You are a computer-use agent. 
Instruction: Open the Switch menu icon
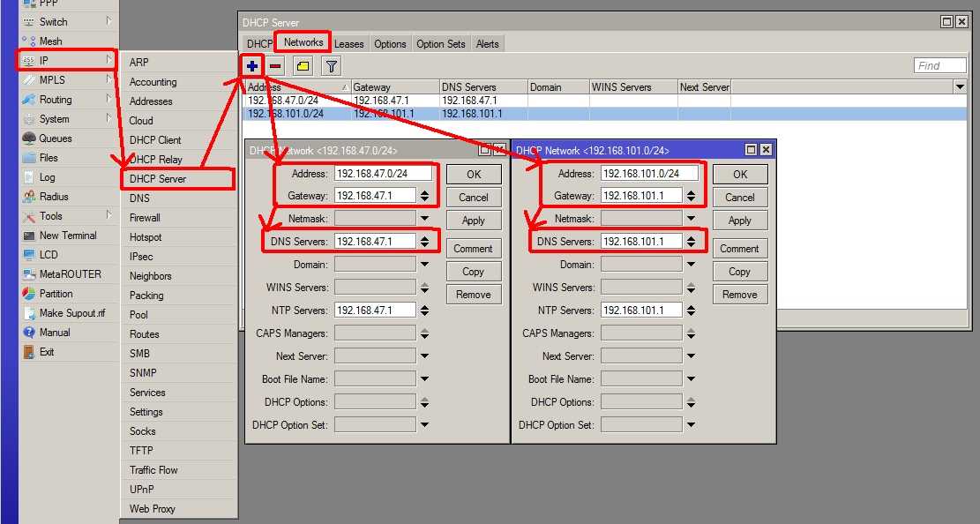[29, 22]
